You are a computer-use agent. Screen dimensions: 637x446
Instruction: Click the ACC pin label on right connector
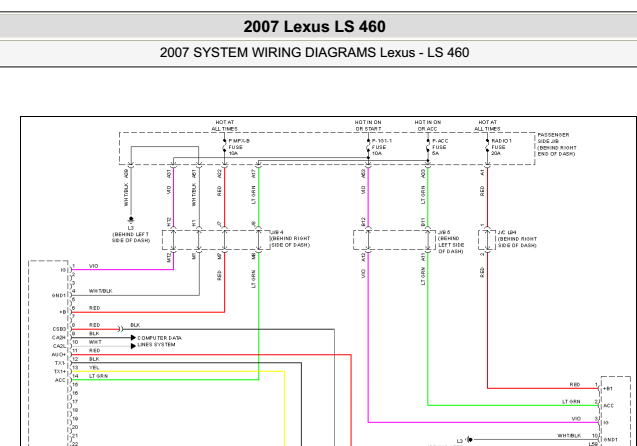(x=609, y=406)
